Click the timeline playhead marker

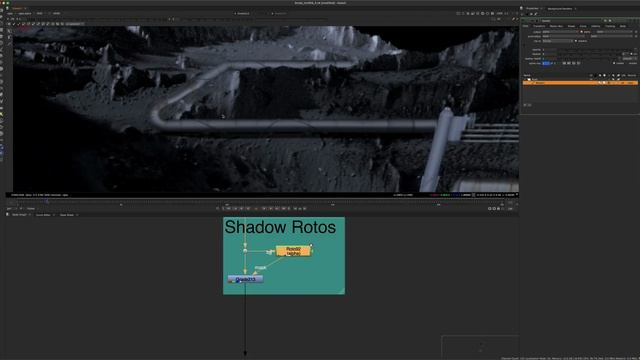(x=47, y=201)
